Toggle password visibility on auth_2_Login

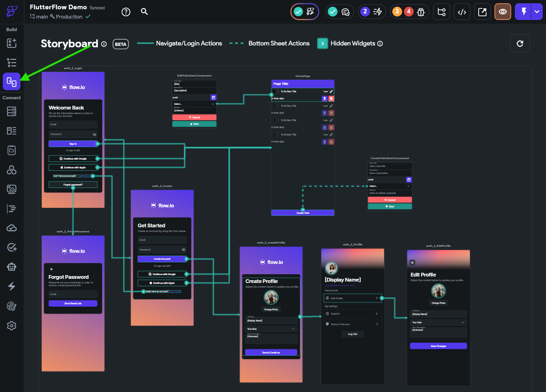point(94,134)
